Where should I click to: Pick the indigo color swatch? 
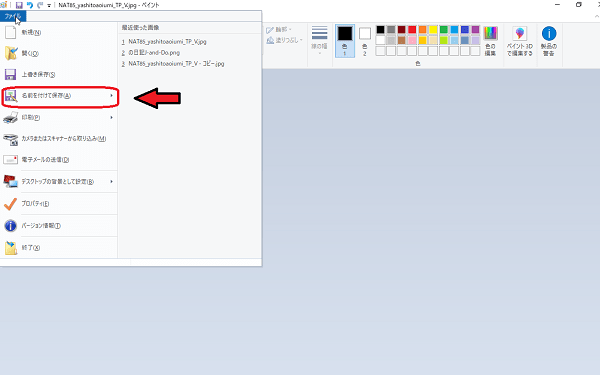(x=465, y=30)
